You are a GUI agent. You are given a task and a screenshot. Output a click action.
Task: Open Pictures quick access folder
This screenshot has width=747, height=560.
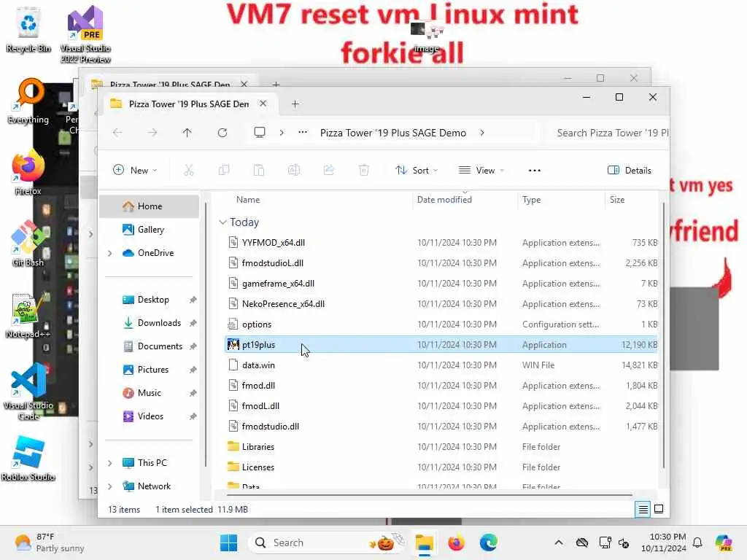pyautogui.click(x=152, y=370)
